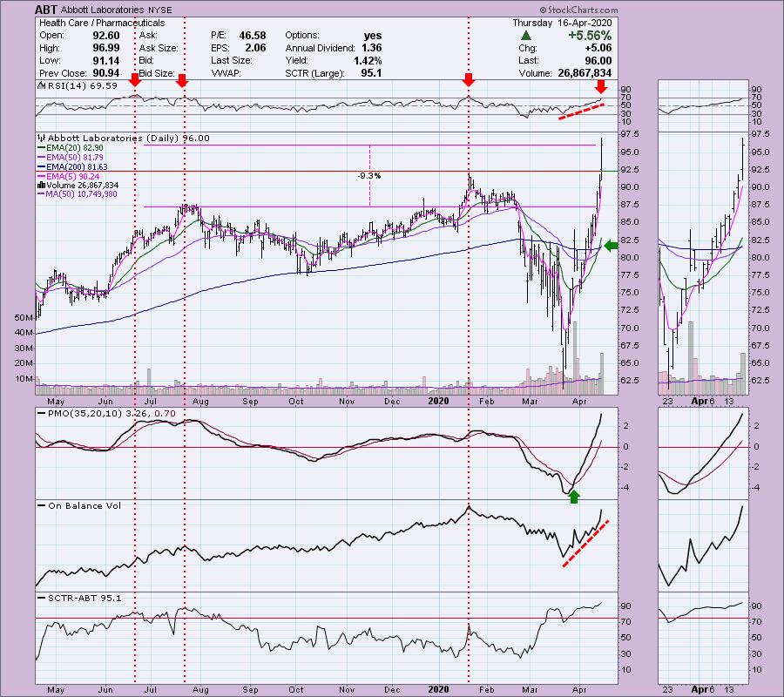Select the Low value 91.14
This screenshot has width=784, height=697.
tap(106, 60)
